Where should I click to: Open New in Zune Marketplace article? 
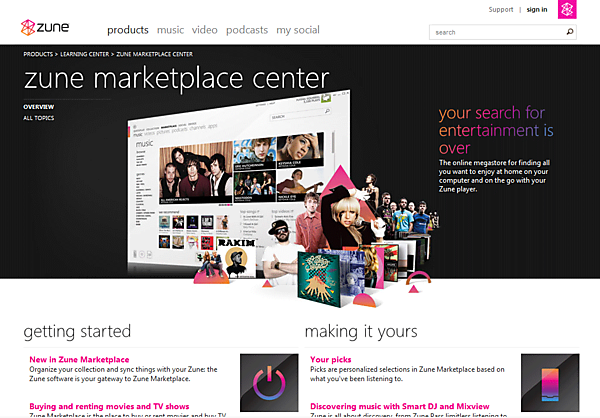79,359
